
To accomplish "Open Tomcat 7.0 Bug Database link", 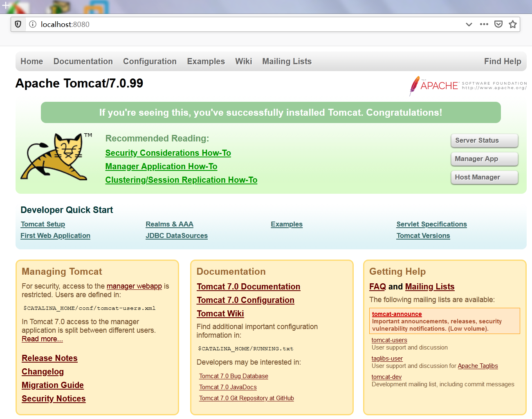I will click(x=233, y=376).
